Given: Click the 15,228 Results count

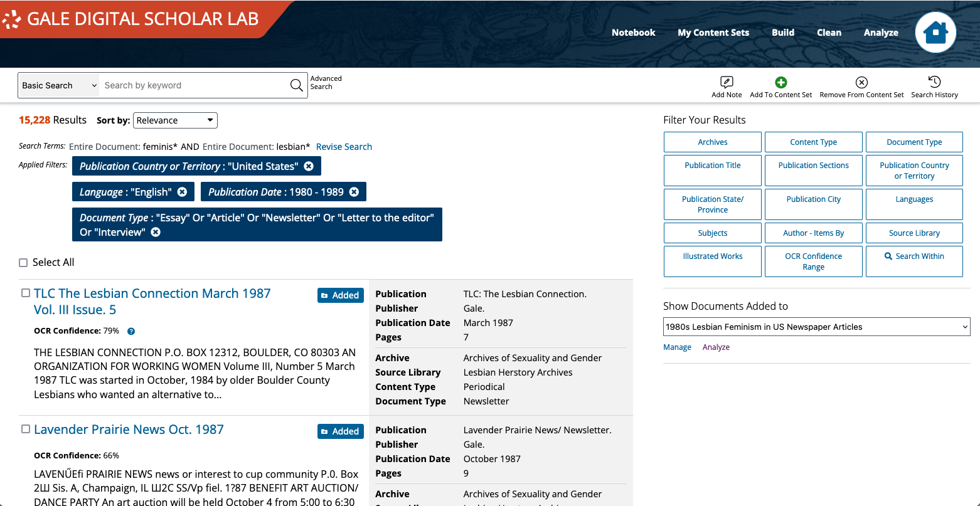Looking at the screenshot, I should coord(53,120).
